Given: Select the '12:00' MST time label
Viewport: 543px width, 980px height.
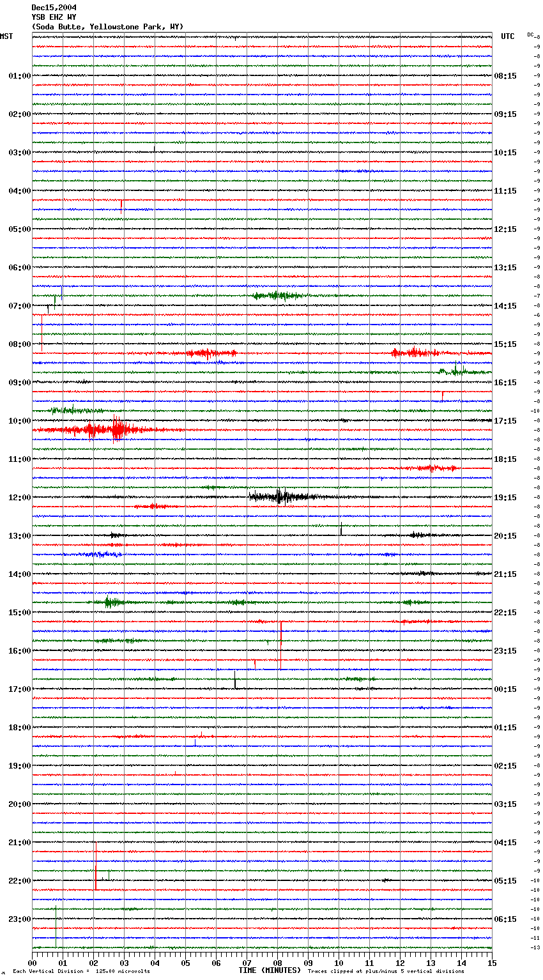Looking at the screenshot, I should [20, 498].
